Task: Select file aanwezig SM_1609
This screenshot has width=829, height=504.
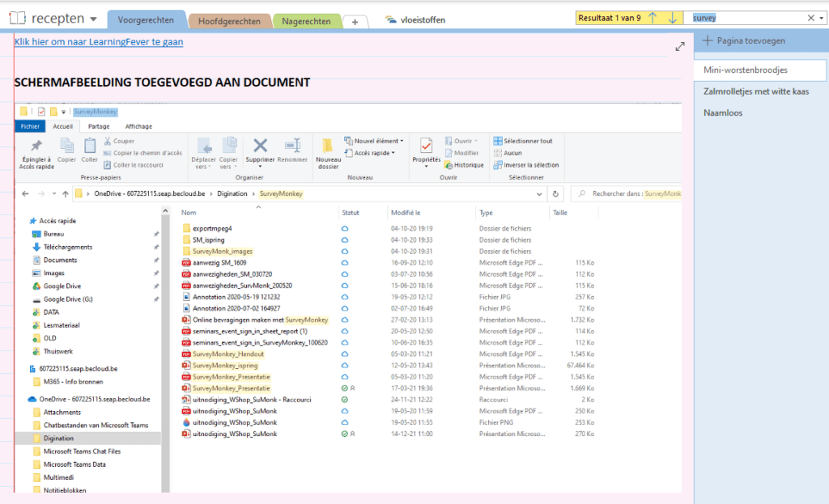Action: [219, 263]
